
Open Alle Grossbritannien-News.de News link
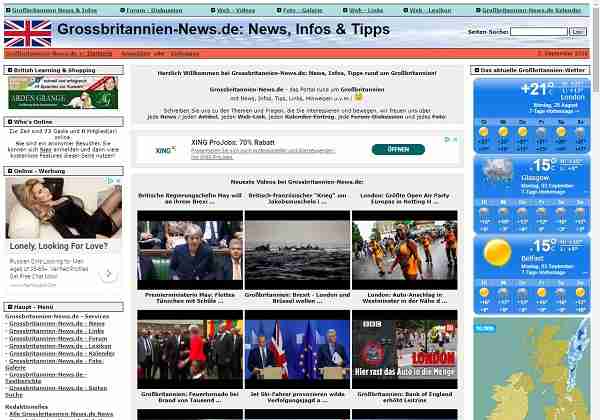pos(61,414)
